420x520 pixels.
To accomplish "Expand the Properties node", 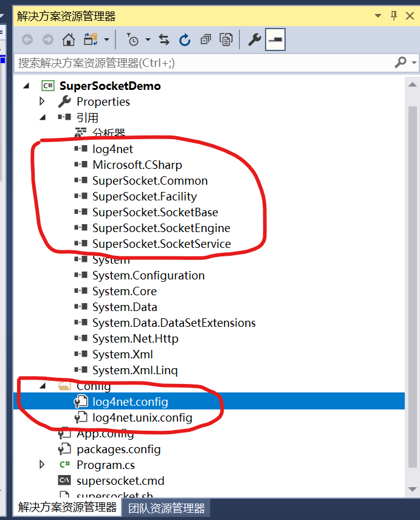I will coord(41,101).
